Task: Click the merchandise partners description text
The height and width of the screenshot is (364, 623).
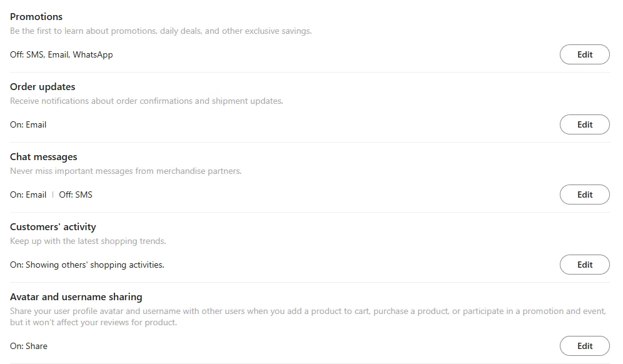Action: 126,171
